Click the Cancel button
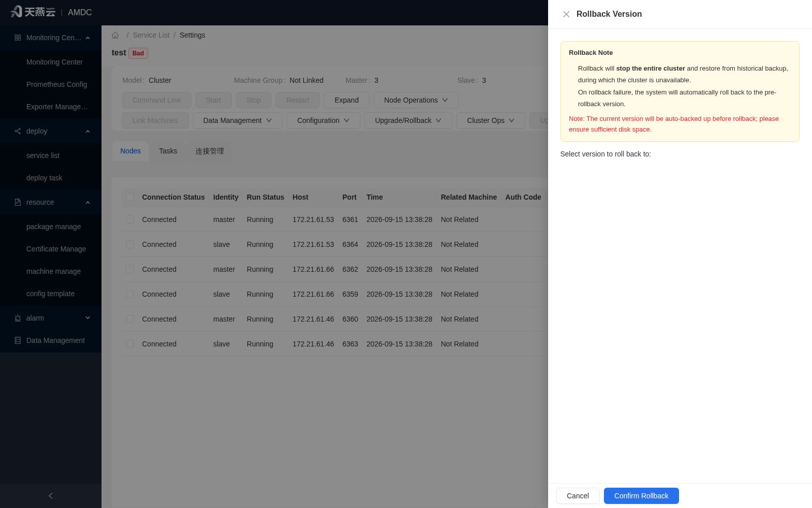 coord(578,496)
